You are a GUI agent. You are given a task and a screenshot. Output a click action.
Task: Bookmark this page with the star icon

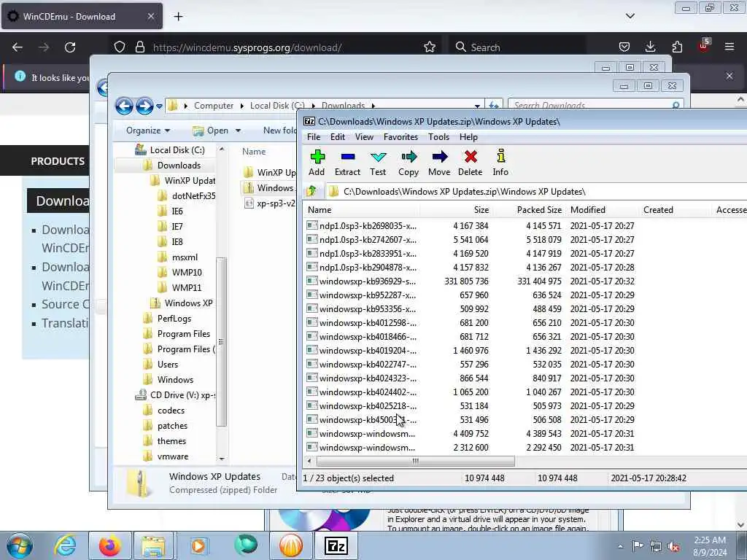click(x=429, y=47)
